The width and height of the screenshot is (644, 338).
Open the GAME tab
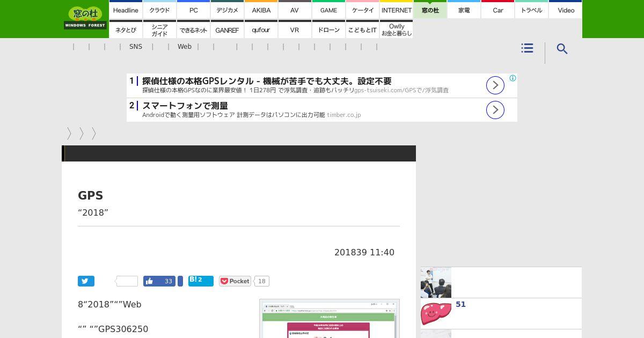[x=328, y=10]
